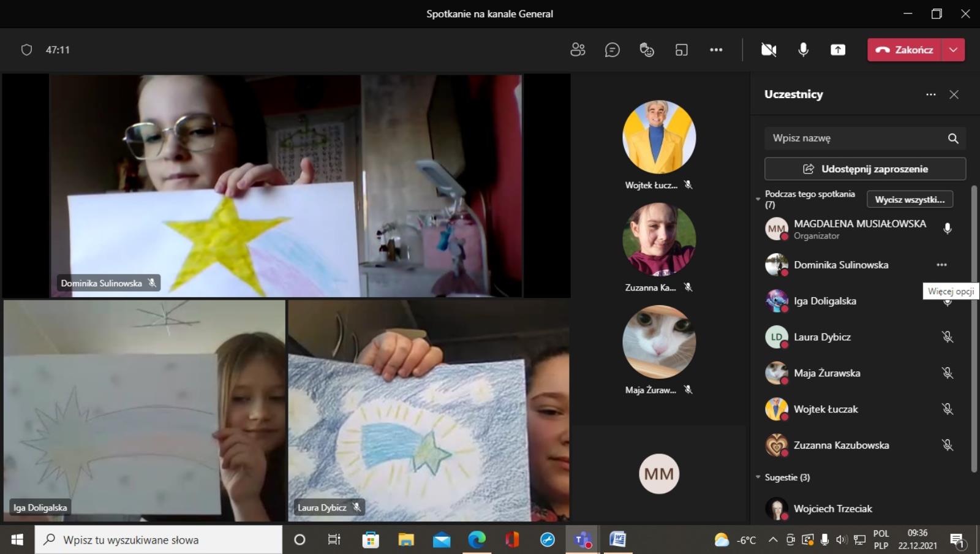Screen dimensions: 980x554
Task: Click Zuzanna Ka... avatar tile
Action: click(x=659, y=240)
